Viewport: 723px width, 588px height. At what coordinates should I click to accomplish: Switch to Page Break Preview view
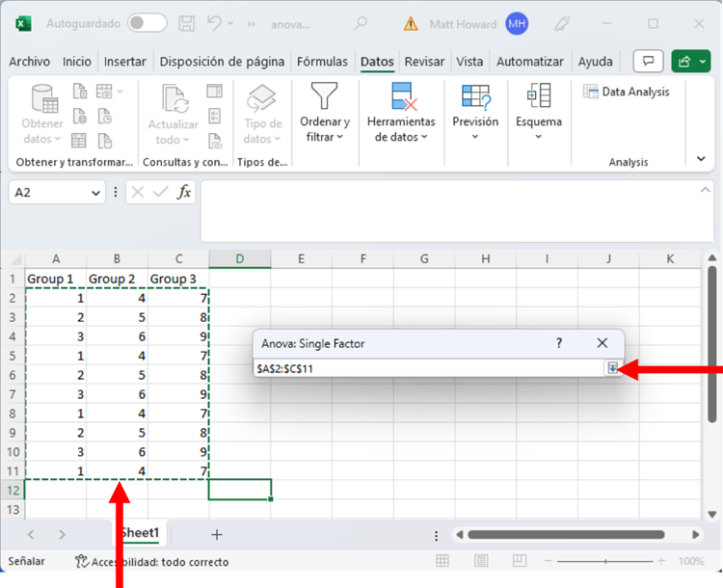[x=521, y=561]
